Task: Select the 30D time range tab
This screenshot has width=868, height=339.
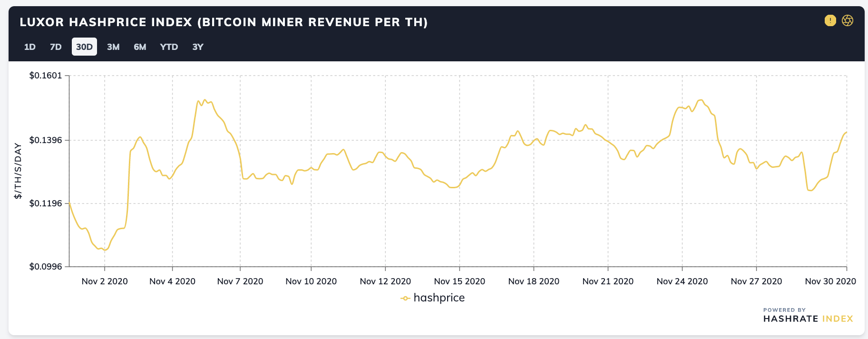Action: pyautogui.click(x=84, y=47)
